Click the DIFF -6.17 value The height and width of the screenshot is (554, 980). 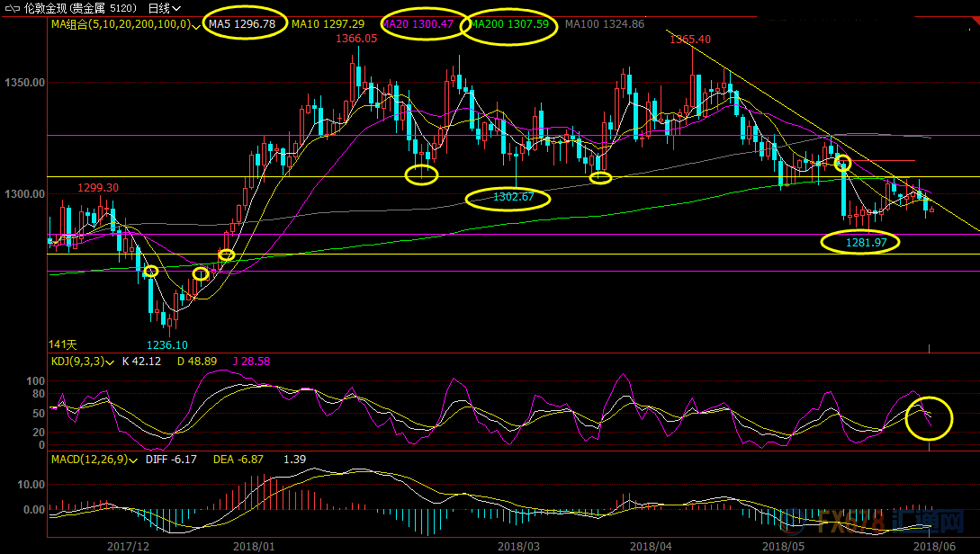(x=171, y=460)
